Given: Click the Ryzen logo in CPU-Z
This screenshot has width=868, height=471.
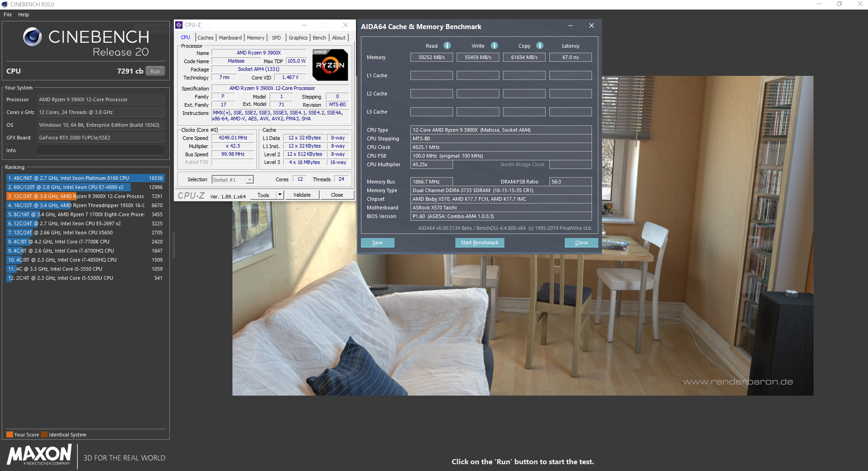Looking at the screenshot, I should pos(330,65).
